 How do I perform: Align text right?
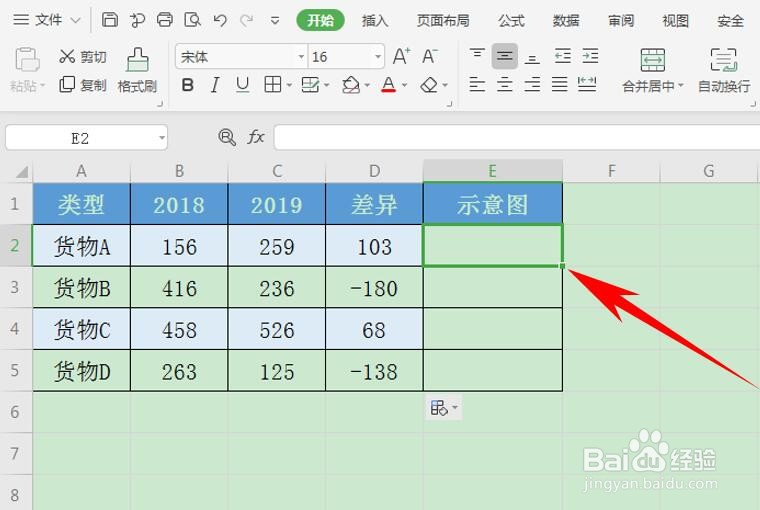coord(532,85)
